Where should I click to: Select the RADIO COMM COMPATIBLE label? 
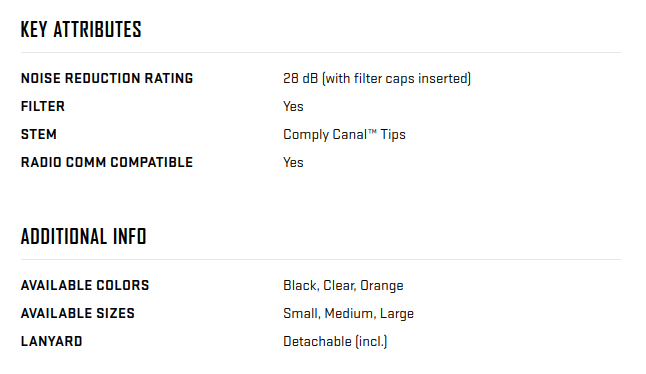click(x=107, y=162)
